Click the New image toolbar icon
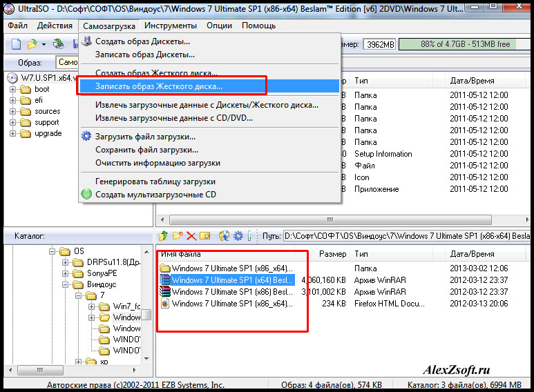Screen dimensions: 534x392 tap(16, 44)
